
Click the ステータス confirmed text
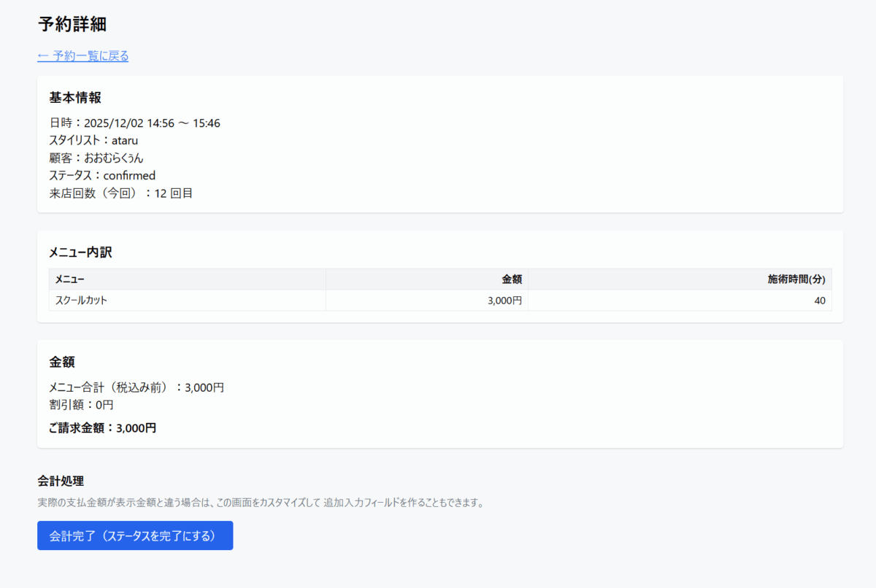pos(102,176)
